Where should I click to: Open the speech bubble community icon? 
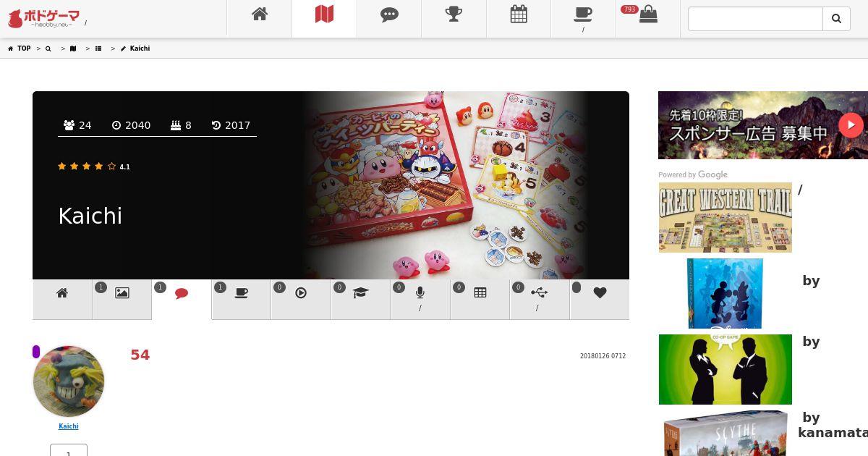click(389, 14)
